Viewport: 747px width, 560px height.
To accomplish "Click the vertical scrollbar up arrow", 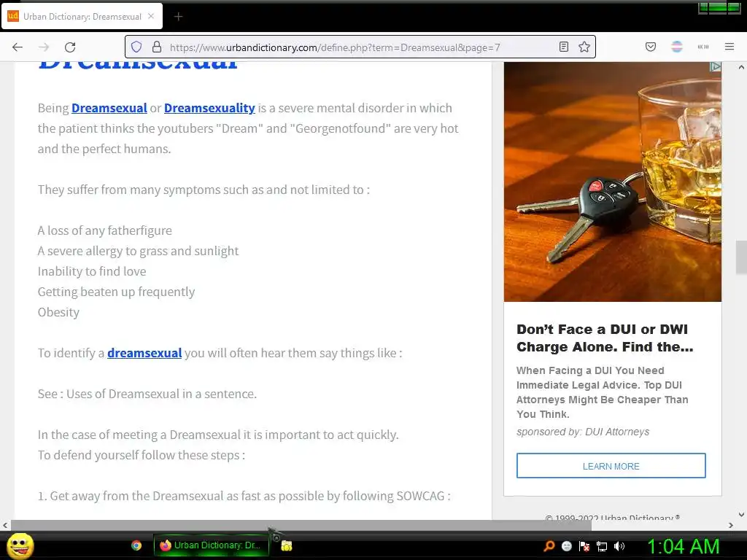I will pos(741,68).
